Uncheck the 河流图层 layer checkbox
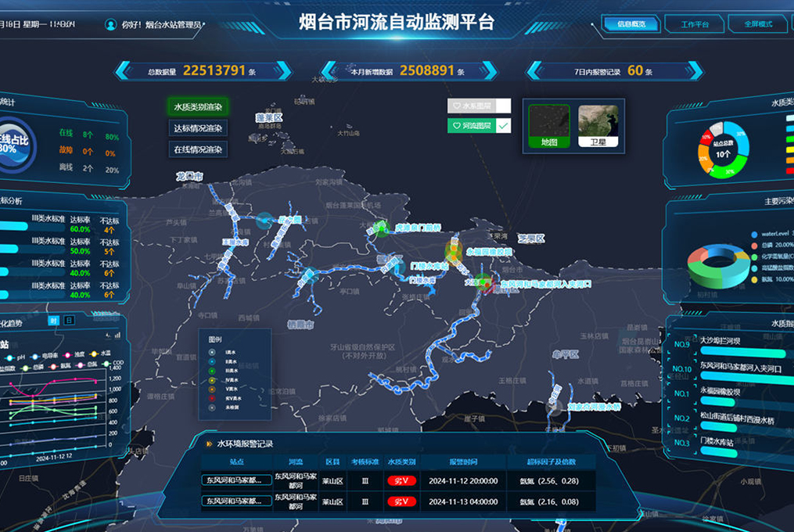 (503, 125)
